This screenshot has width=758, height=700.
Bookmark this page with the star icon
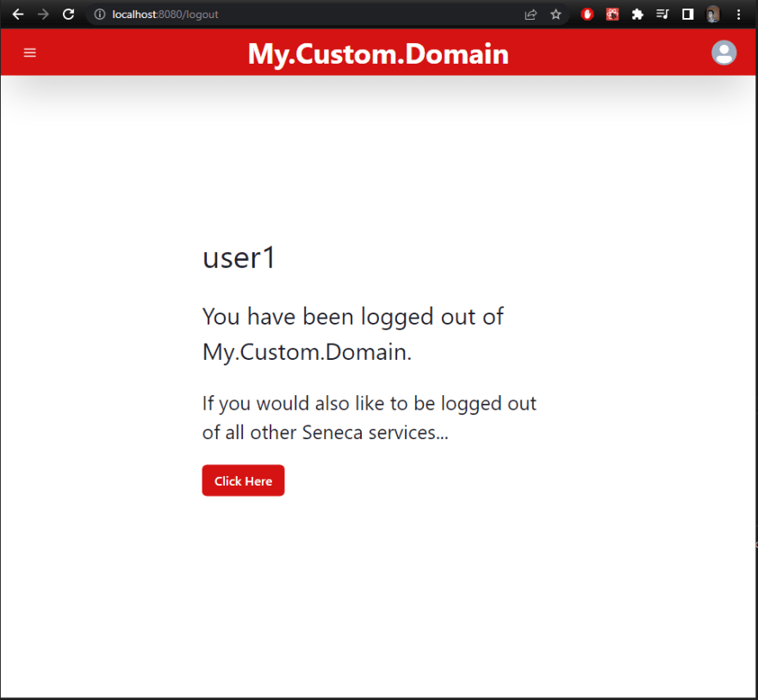[556, 15]
